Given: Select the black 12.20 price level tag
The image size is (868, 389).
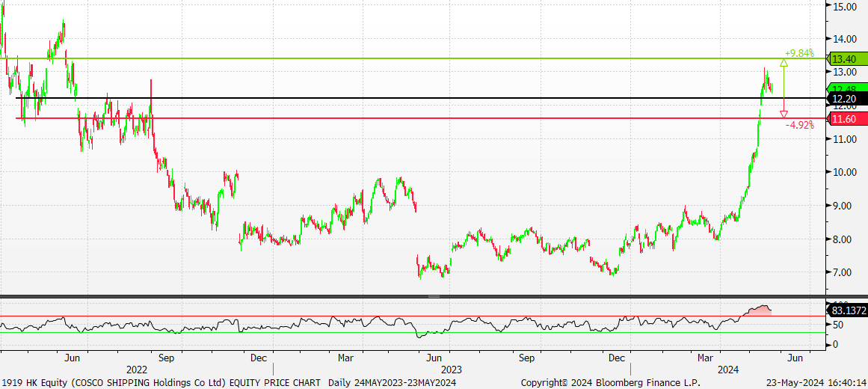Looking at the screenshot, I should pos(847,99).
